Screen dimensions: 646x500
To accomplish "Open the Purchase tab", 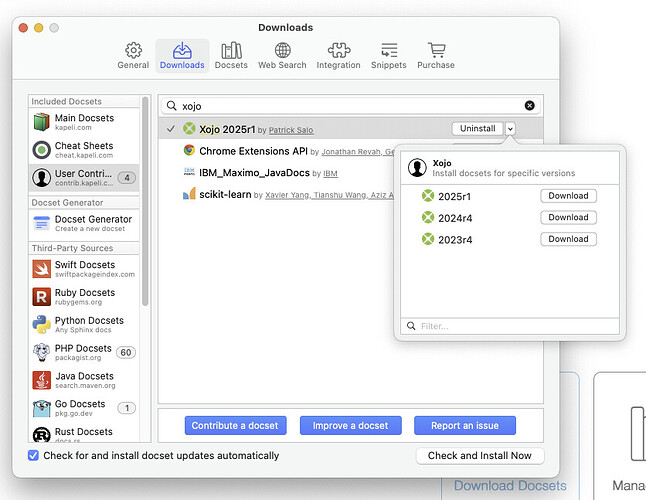I will click(x=436, y=56).
